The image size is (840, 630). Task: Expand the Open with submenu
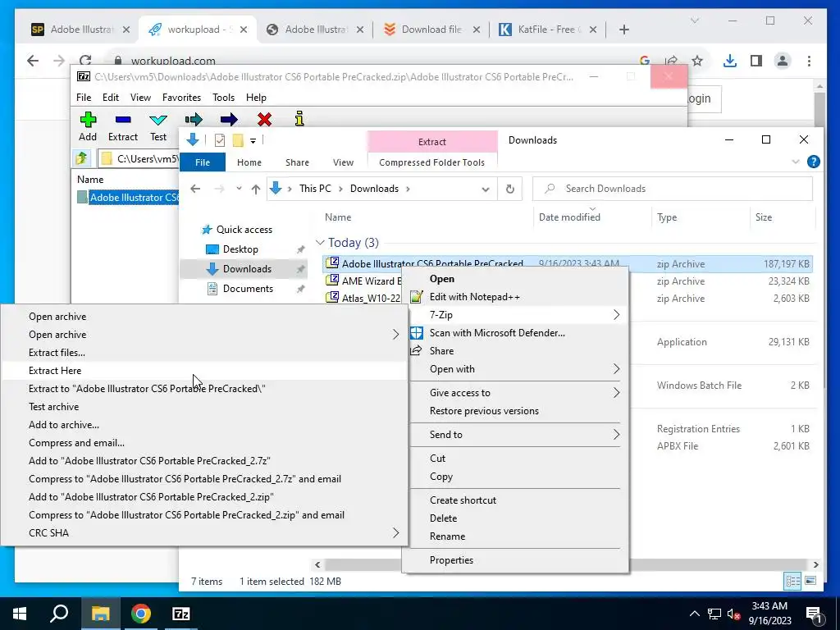[x=616, y=369]
